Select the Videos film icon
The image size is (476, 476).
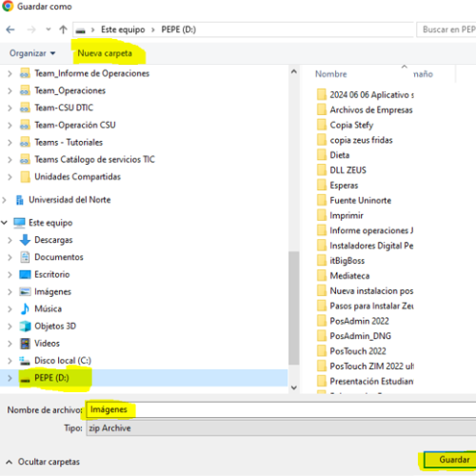point(25,344)
